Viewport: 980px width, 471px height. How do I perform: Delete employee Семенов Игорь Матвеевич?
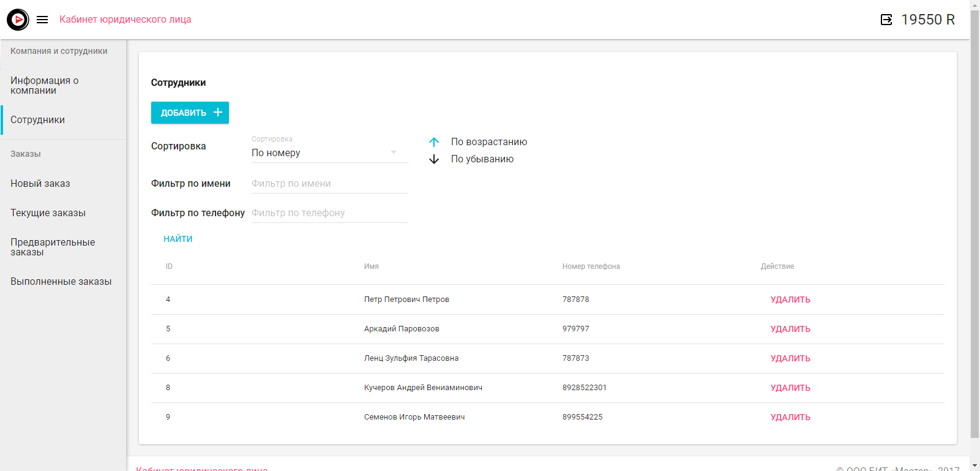coord(790,417)
